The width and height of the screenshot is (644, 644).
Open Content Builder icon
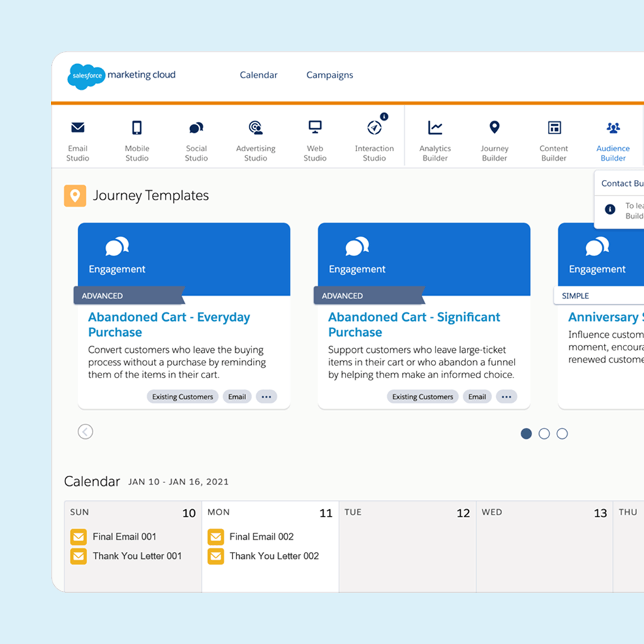click(554, 128)
